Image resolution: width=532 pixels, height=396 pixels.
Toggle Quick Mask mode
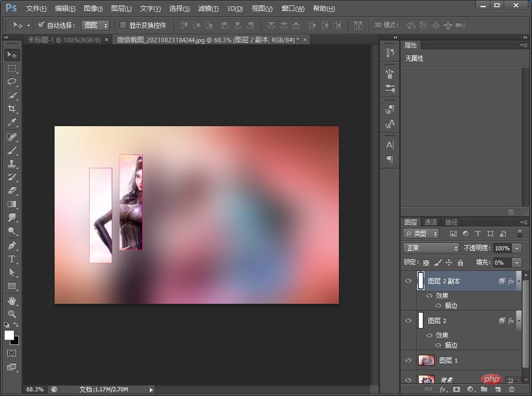click(11, 353)
